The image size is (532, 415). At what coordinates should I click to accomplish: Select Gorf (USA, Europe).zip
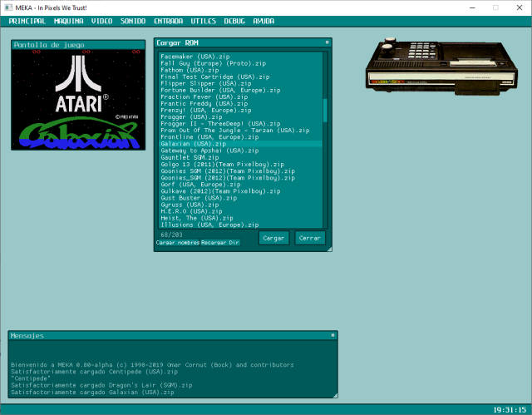(240, 185)
